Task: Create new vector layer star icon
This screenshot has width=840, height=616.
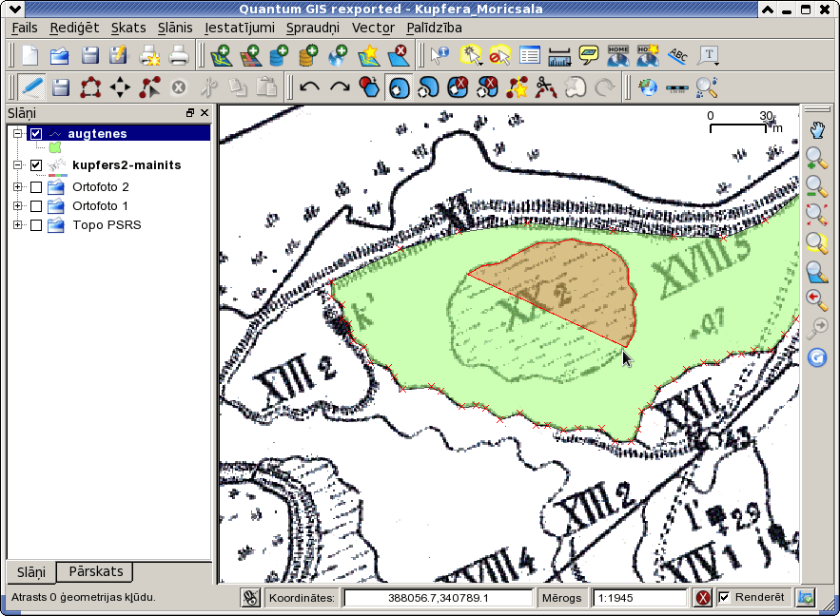Action: pyautogui.click(x=368, y=55)
